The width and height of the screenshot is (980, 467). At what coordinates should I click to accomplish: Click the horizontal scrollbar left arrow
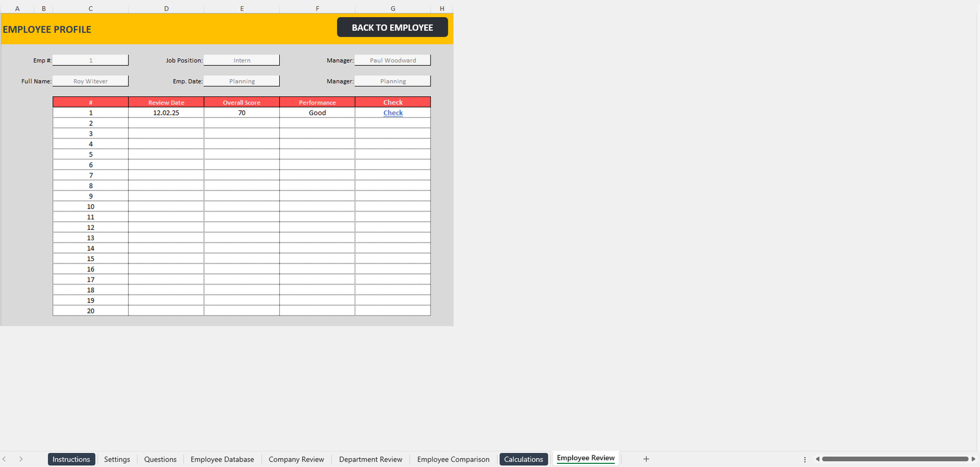pyautogui.click(x=817, y=459)
